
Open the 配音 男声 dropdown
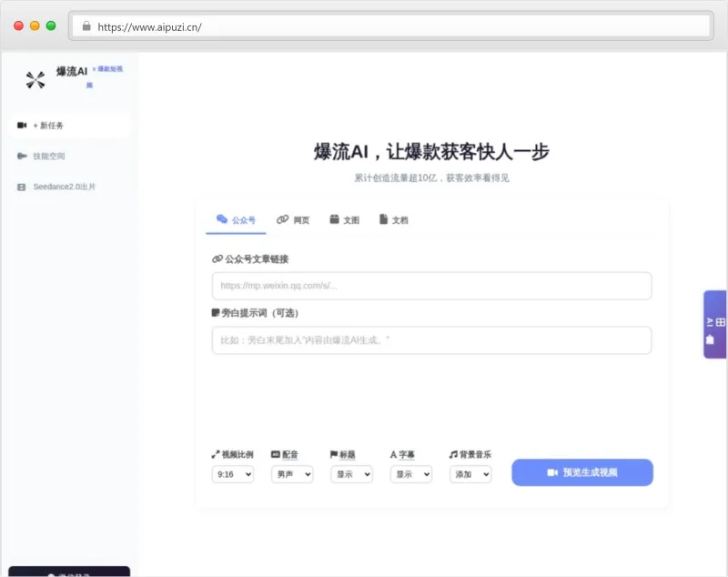[x=292, y=474]
